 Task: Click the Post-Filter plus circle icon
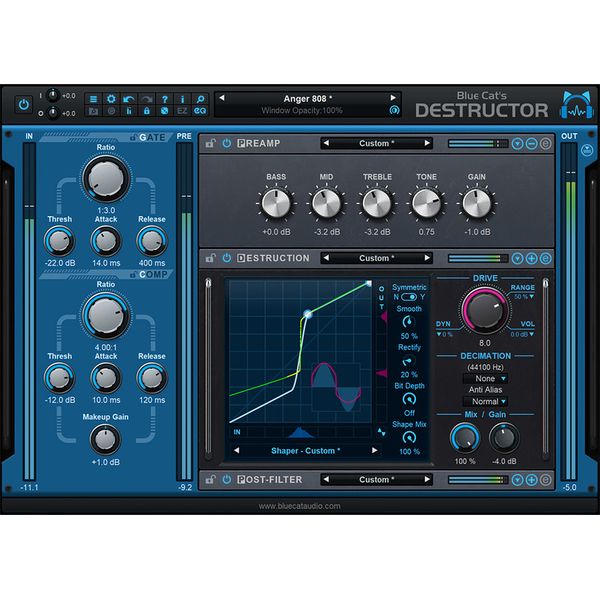coord(532,480)
